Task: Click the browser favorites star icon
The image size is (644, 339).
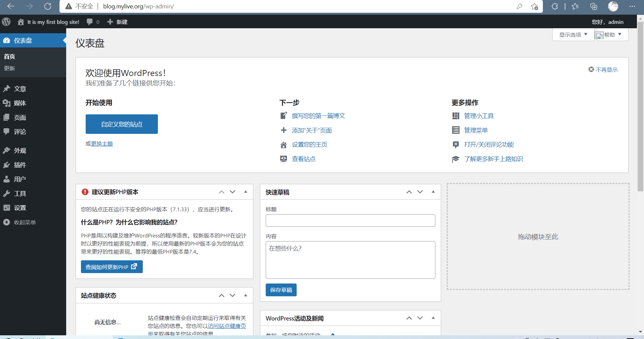Action: tap(534, 6)
